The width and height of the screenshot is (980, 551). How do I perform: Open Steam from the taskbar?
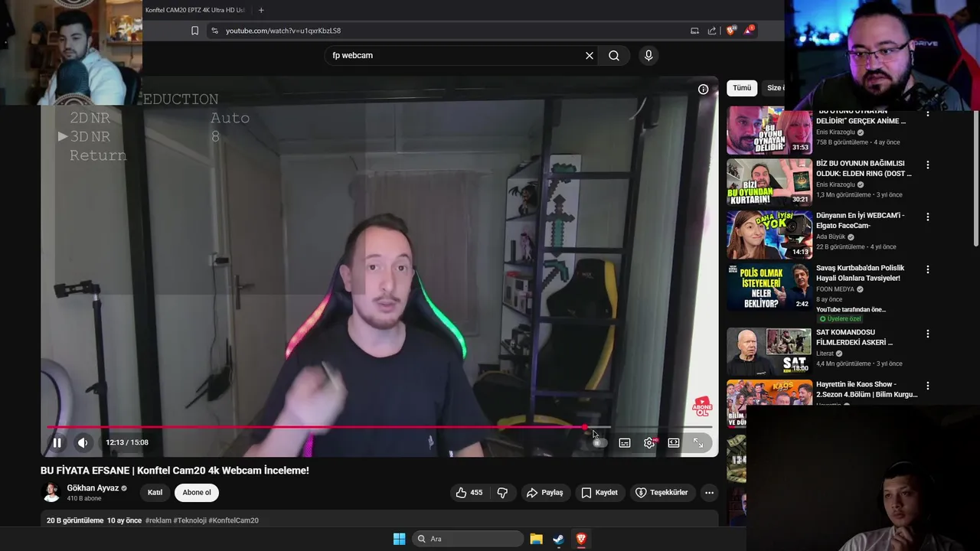point(559,539)
